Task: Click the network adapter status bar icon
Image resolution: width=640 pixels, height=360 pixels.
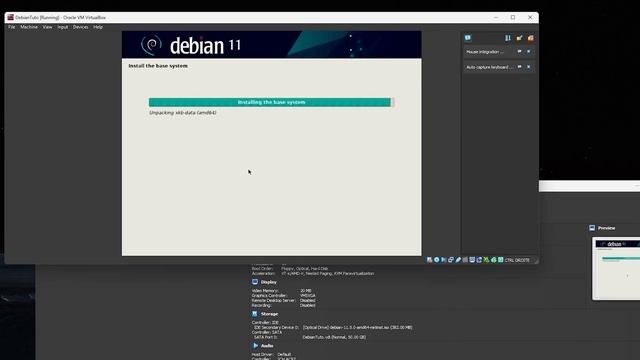Action: 451,260
